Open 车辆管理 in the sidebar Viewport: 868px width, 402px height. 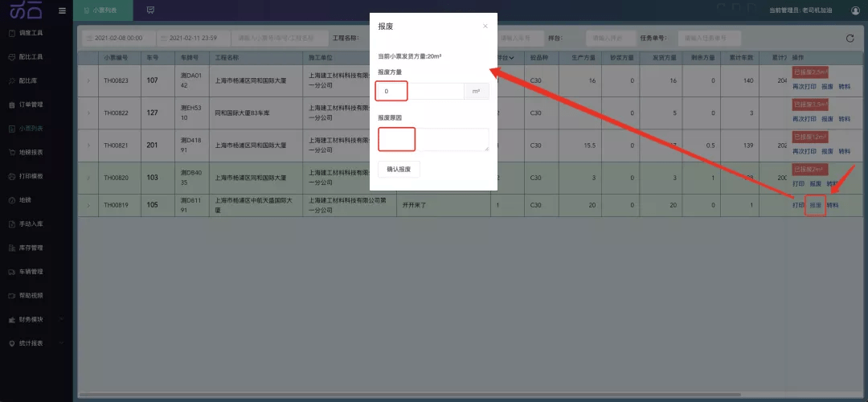coord(31,271)
